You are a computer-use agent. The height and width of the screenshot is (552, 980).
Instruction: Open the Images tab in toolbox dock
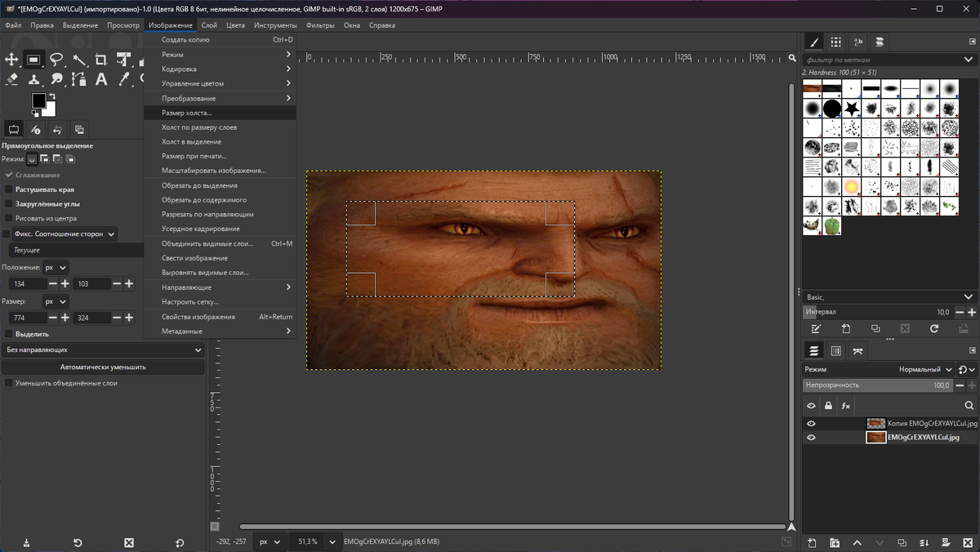click(79, 129)
